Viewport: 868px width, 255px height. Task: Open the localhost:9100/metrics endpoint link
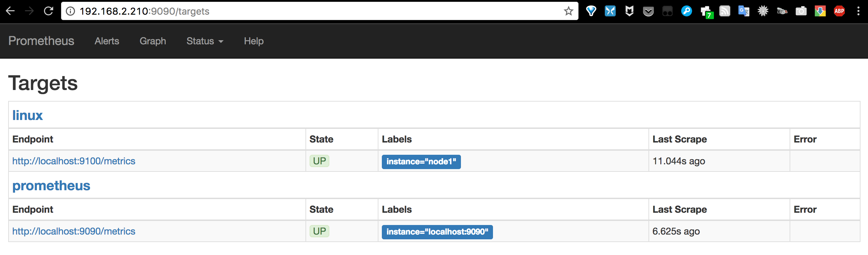[74, 161]
